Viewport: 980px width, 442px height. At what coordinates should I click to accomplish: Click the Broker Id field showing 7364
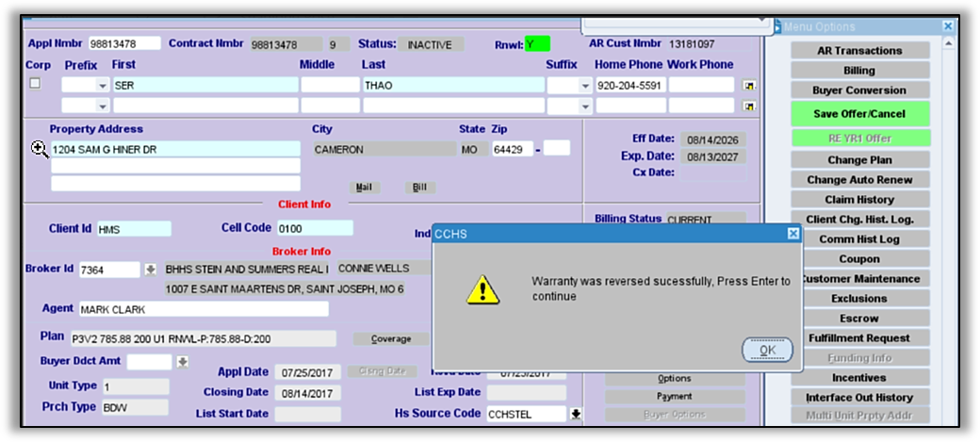109,270
